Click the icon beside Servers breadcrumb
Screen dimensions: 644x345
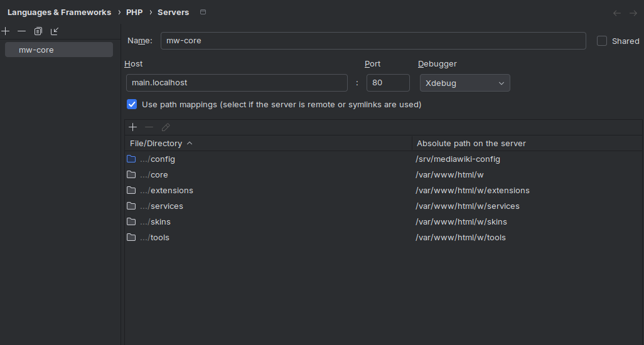coord(202,12)
